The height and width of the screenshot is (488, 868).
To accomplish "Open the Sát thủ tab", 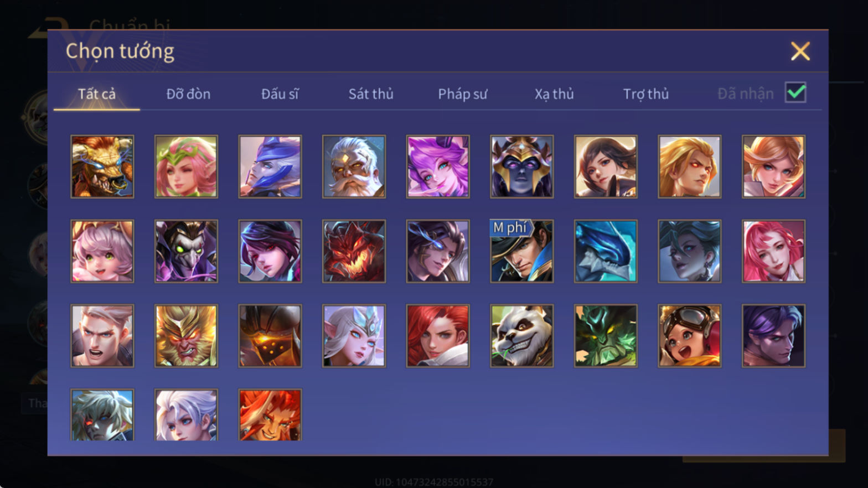I will coord(371,94).
